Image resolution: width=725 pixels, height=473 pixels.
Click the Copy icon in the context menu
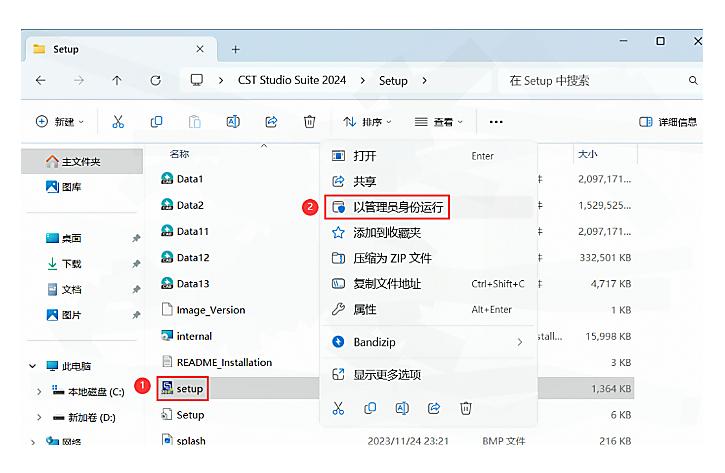[x=370, y=408]
